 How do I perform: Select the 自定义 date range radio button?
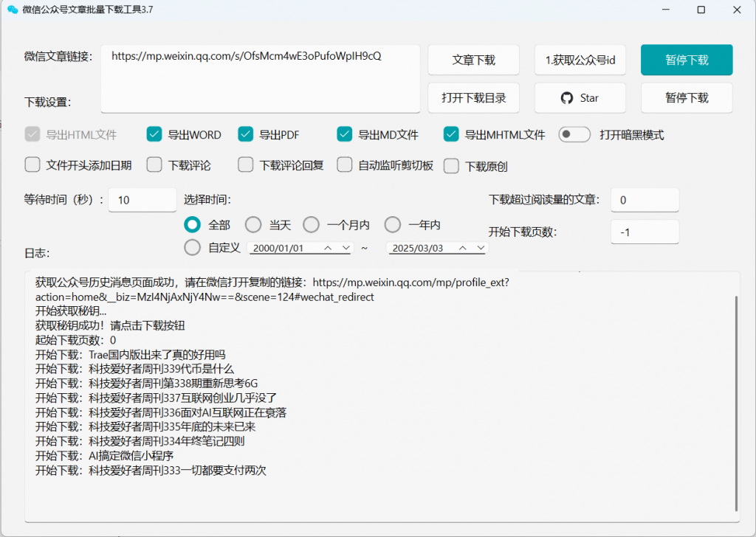click(192, 248)
